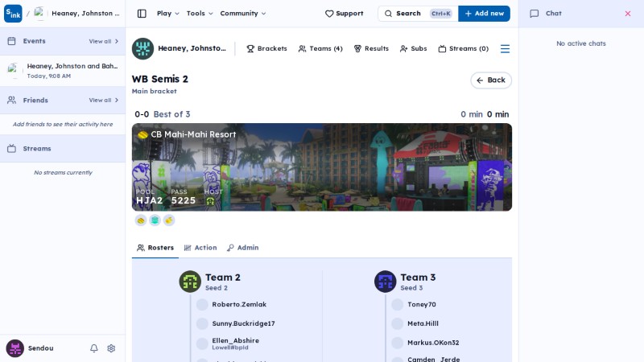Click the tournament name in breadcrumb
644x362 pixels.
[85, 14]
